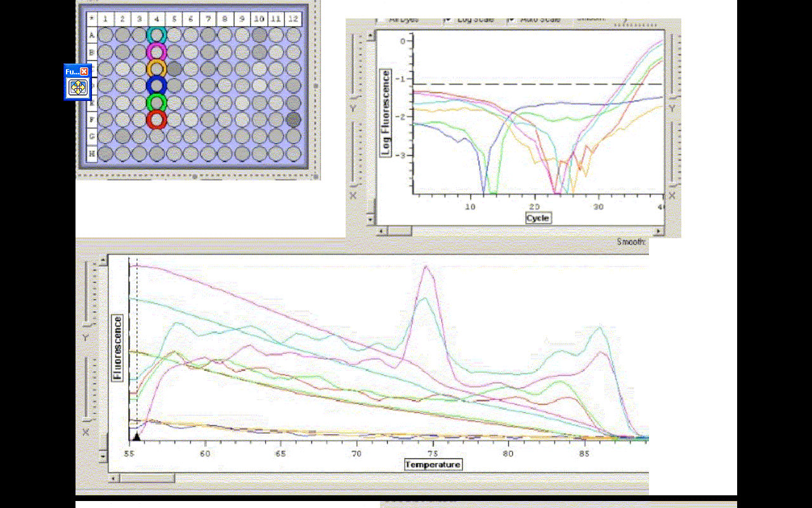
Task: Click the Log Fluorescence axis label
Action: click(385, 113)
